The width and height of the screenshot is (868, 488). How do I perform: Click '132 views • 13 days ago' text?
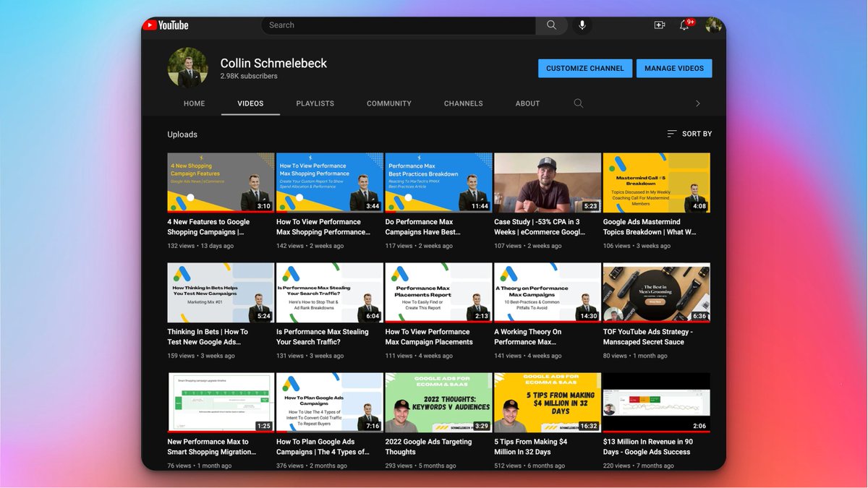[x=200, y=246]
